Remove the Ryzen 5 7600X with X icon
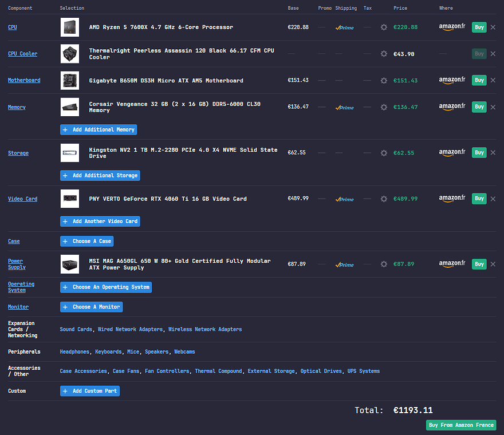The width and height of the screenshot is (504, 435). (493, 27)
